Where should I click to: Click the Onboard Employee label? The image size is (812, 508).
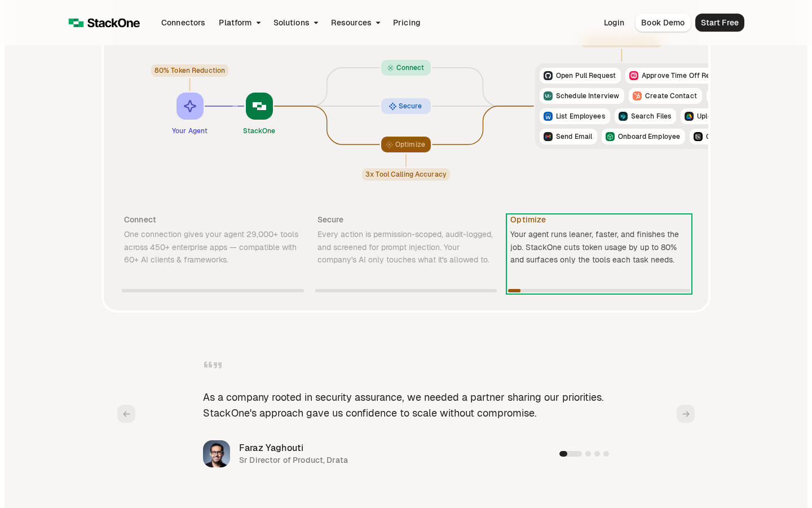tap(648, 137)
